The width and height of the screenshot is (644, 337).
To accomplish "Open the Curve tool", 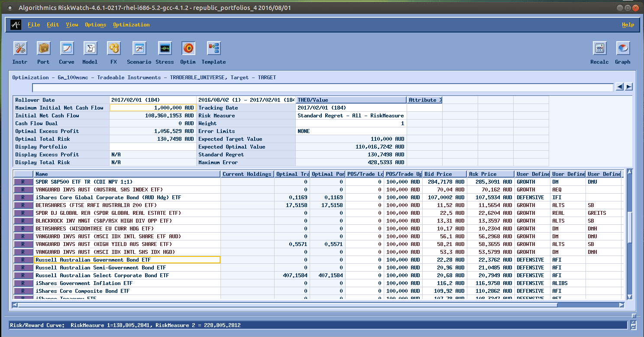I will tap(67, 49).
